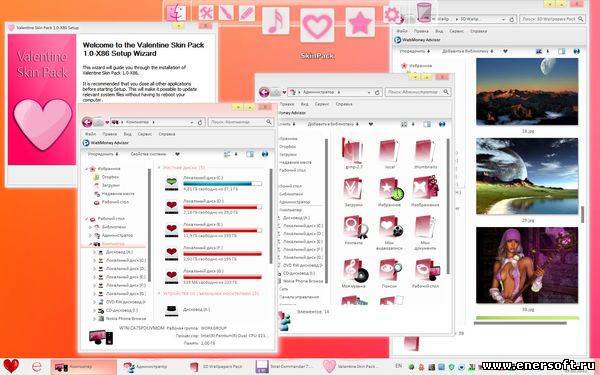Toggle the preview pane in the 3D Wallpapers window
This screenshot has height=375, width=600.
point(562,51)
